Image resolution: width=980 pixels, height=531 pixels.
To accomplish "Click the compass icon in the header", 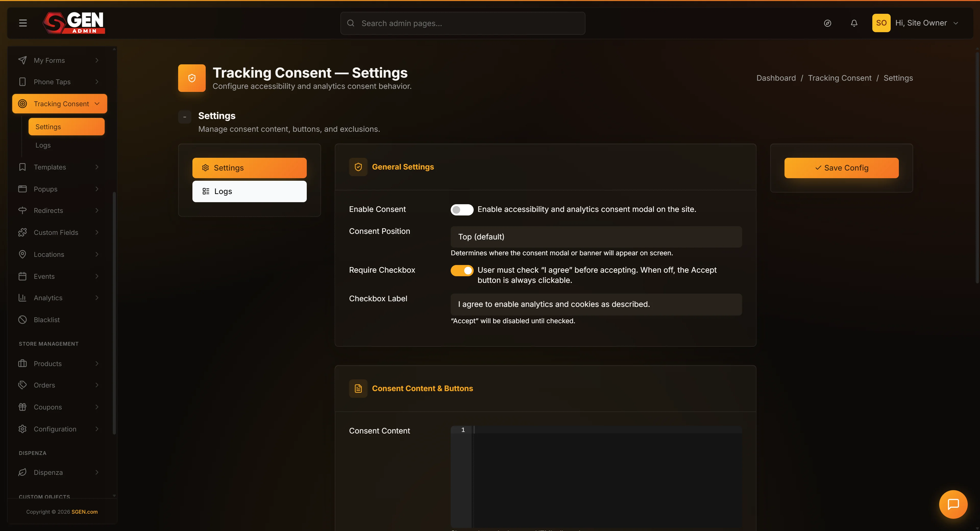I will pyautogui.click(x=827, y=23).
